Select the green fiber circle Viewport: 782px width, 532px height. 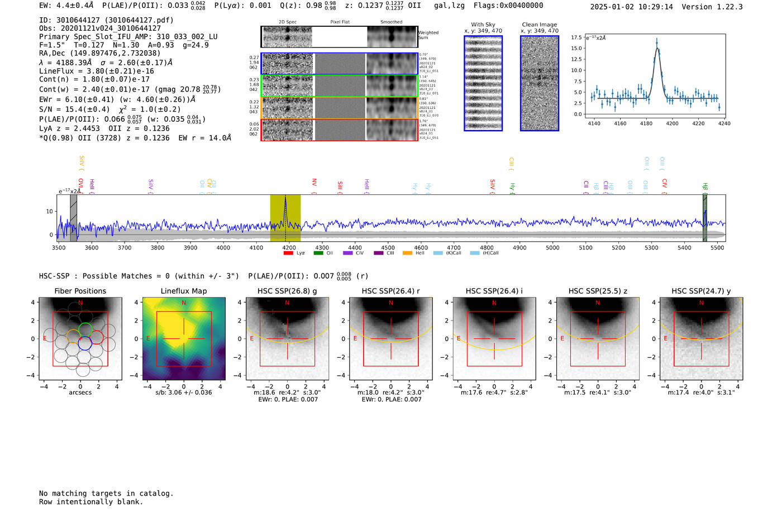point(85,329)
